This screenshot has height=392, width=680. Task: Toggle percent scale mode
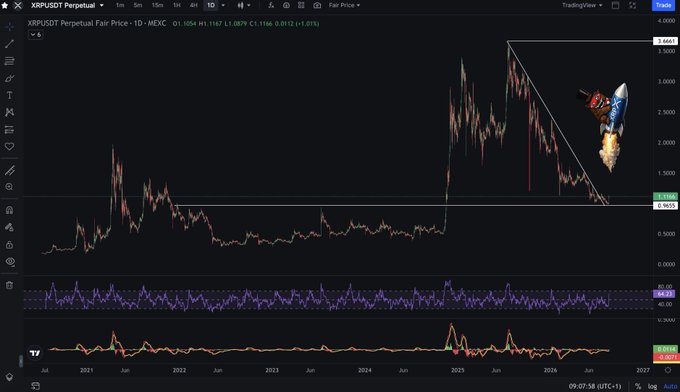[x=638, y=386]
